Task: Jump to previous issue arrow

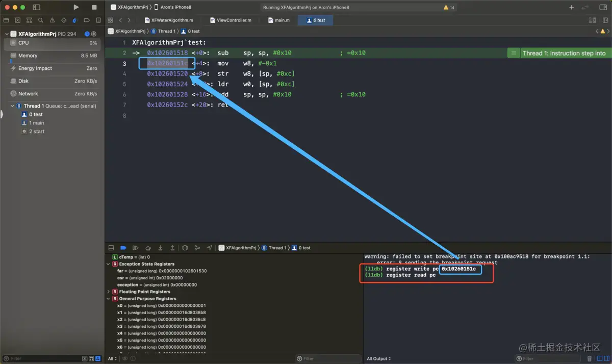Action: click(597, 31)
